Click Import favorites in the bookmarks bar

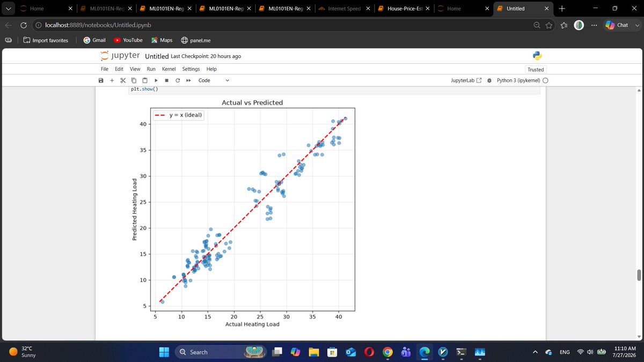click(x=46, y=40)
